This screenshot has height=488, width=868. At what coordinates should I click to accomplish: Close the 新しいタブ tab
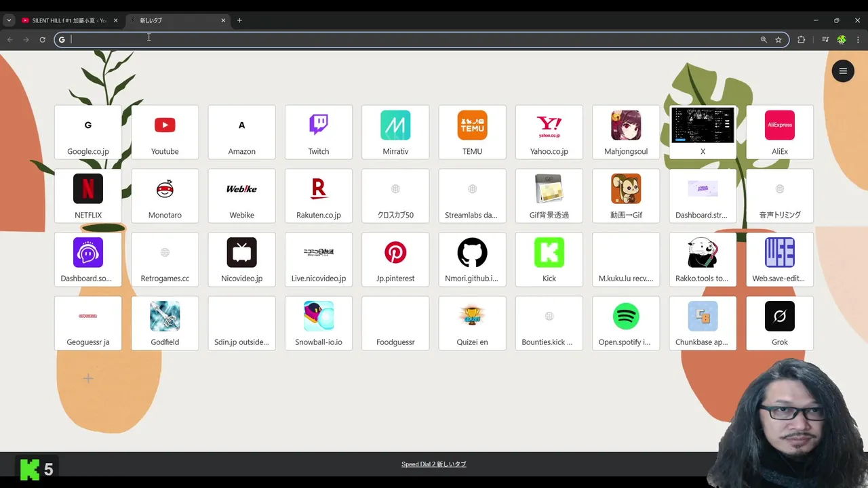coord(223,20)
